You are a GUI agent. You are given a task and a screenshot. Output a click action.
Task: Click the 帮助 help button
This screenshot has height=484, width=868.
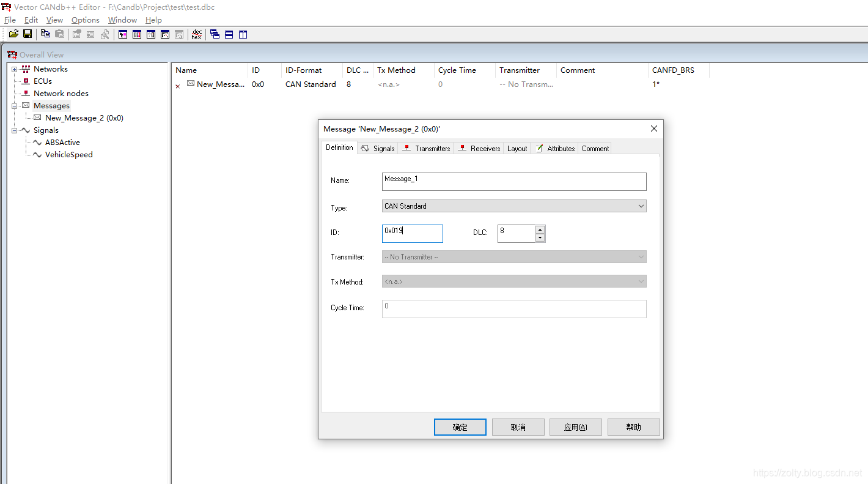634,427
